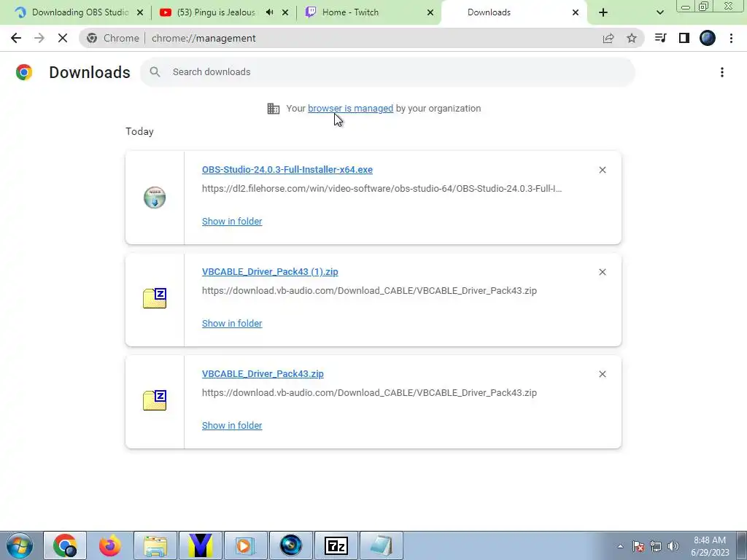The image size is (747, 560).
Task: Stop loading the page
Action: pos(63,38)
